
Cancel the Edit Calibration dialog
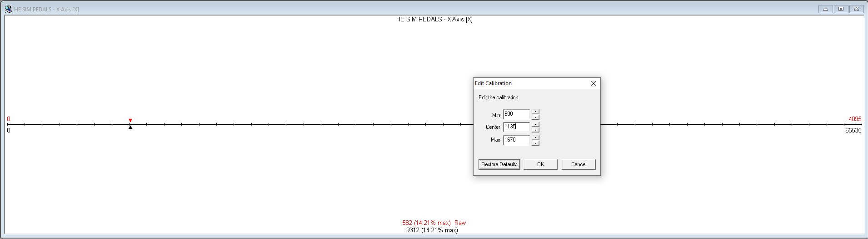click(579, 164)
